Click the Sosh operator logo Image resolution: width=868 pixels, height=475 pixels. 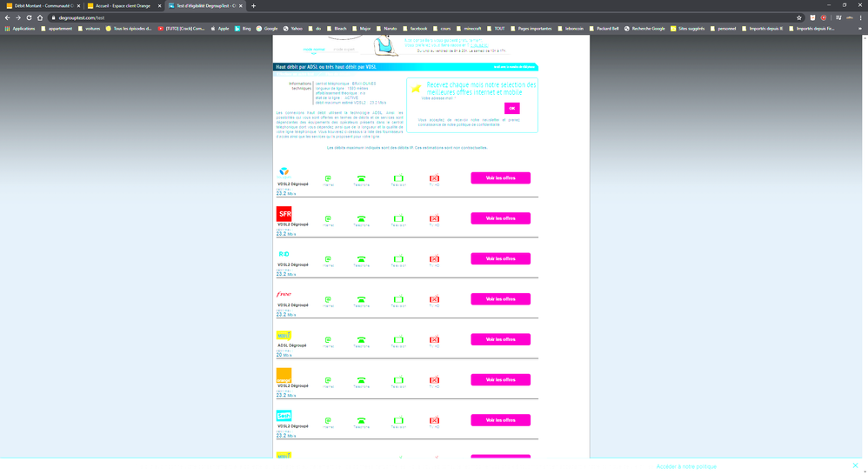pyautogui.click(x=284, y=416)
